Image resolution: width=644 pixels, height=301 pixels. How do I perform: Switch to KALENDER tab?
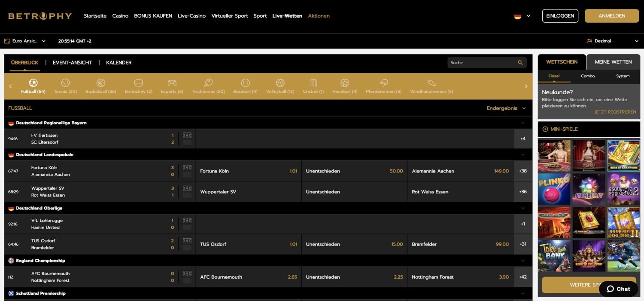(119, 63)
